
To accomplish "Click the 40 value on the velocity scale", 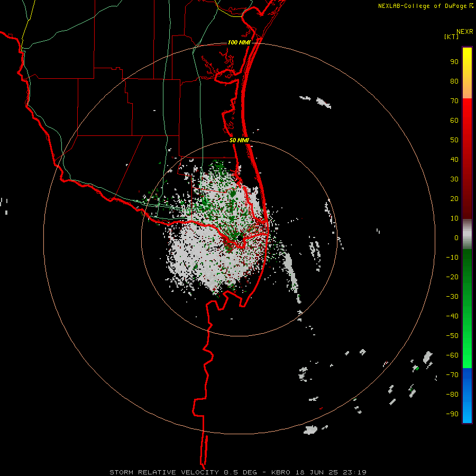I will point(454,159).
